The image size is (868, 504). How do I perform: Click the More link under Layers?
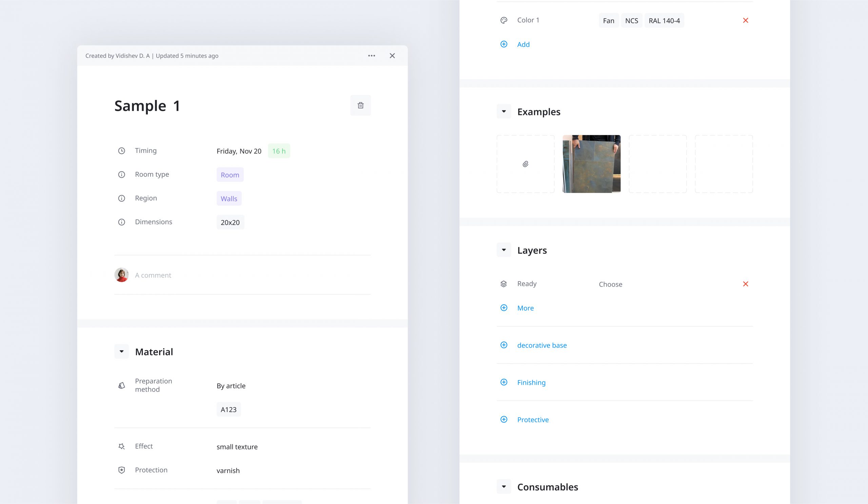tap(525, 308)
